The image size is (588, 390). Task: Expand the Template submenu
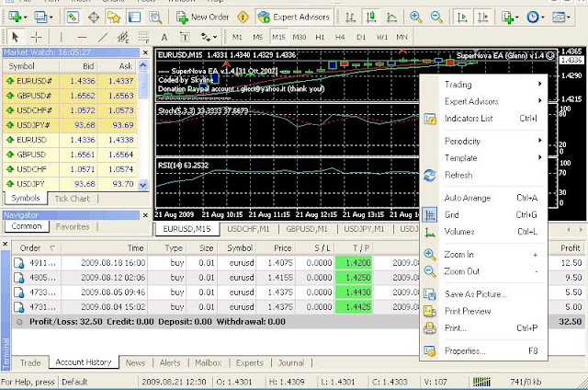(x=483, y=158)
